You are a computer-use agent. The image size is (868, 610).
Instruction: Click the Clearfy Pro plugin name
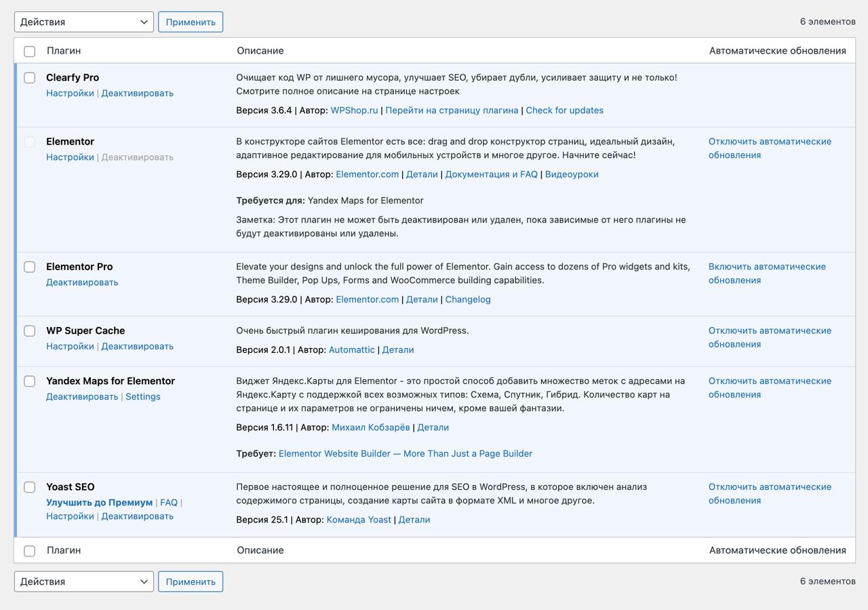pyautogui.click(x=73, y=77)
